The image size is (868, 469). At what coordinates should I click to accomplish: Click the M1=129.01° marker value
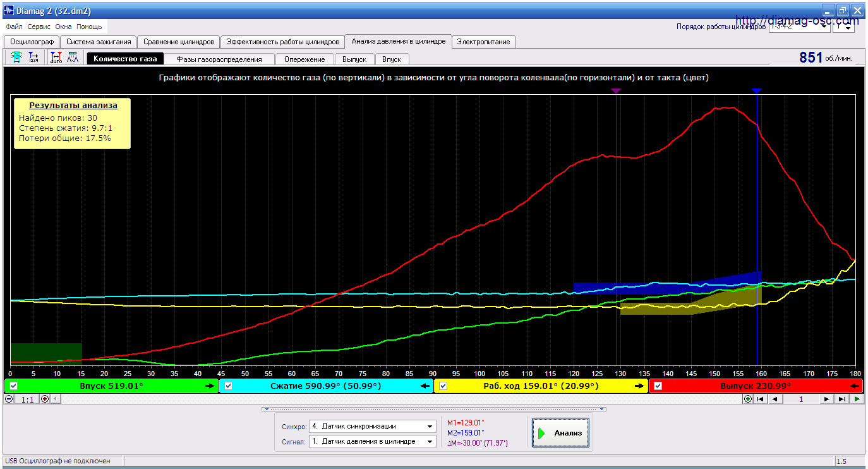click(466, 423)
